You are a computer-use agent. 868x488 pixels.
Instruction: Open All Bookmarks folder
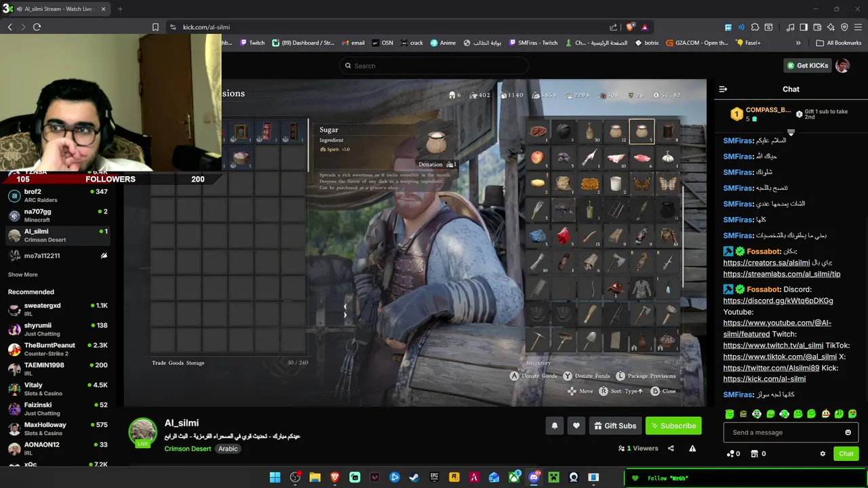pyautogui.click(x=839, y=43)
